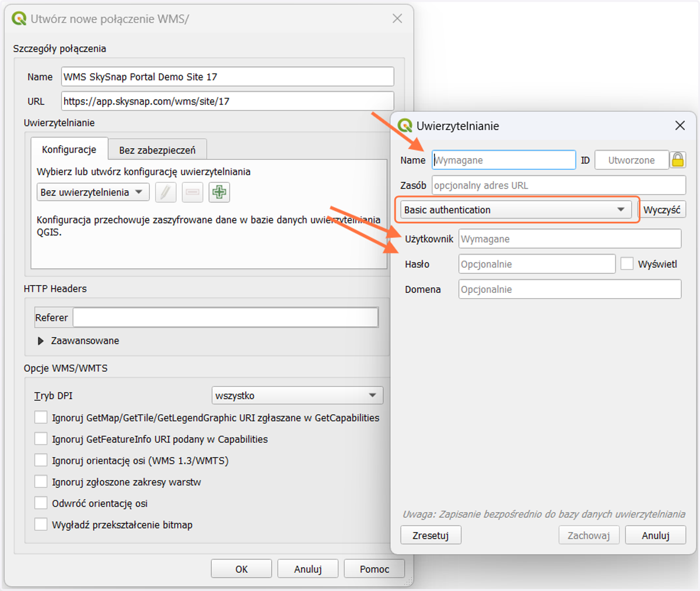
Task: Click the remove authentication configuration minus icon
Action: 192,192
